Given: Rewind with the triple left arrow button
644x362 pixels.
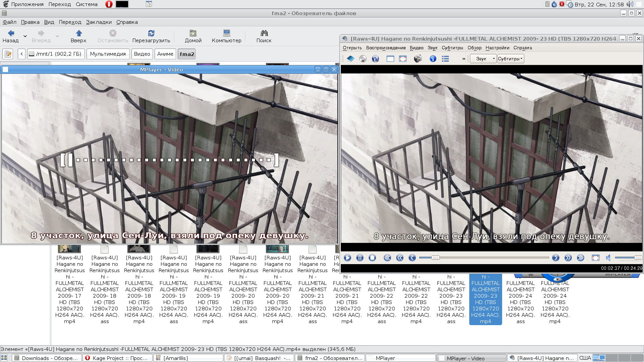Looking at the screenshot, I should point(387,258).
